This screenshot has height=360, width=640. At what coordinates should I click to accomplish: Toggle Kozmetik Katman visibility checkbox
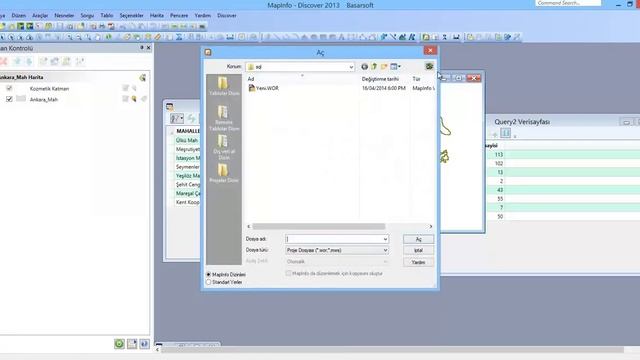(9, 88)
